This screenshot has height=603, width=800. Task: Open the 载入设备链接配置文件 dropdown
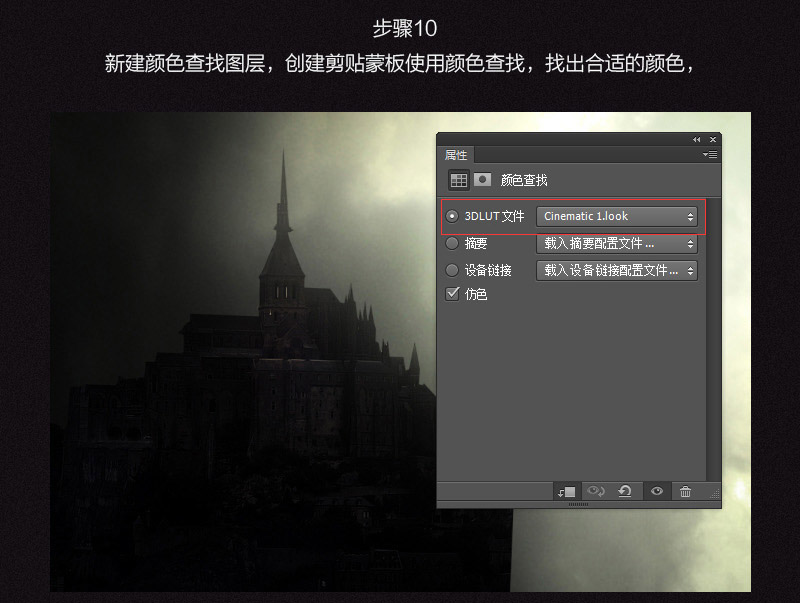tap(617, 270)
